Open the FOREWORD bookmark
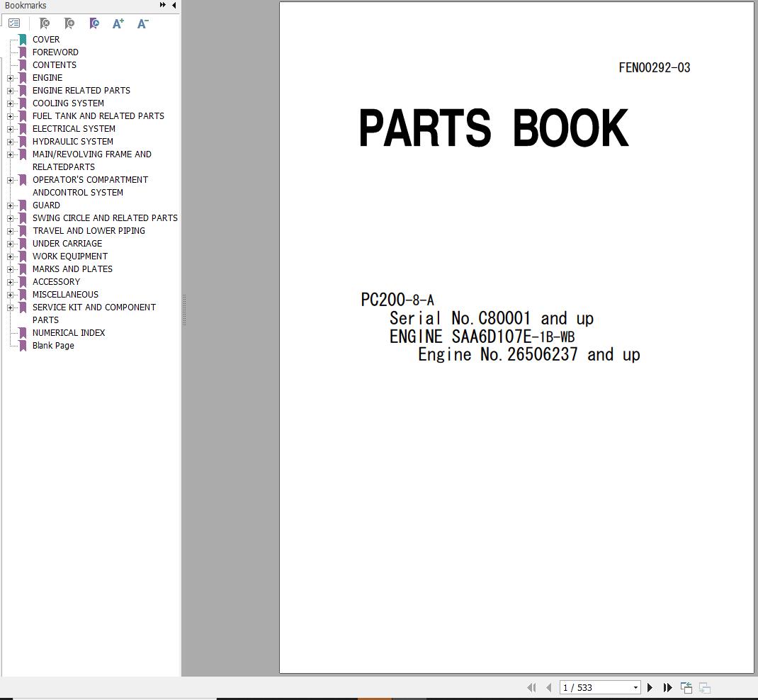 click(55, 52)
